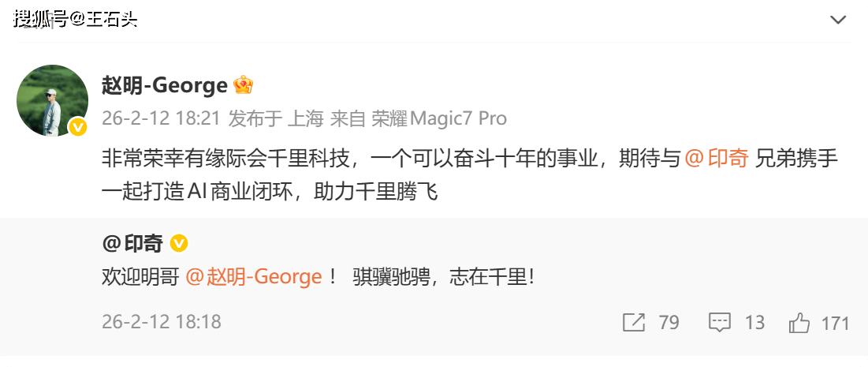The image size is (868, 367).
Task: Click the like count 171
Action: pos(836,323)
